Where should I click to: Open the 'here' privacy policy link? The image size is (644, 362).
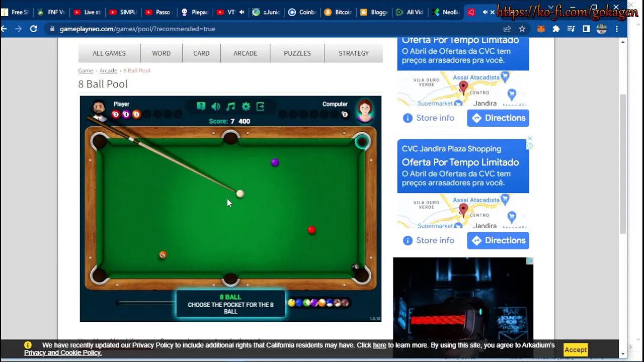point(379,345)
